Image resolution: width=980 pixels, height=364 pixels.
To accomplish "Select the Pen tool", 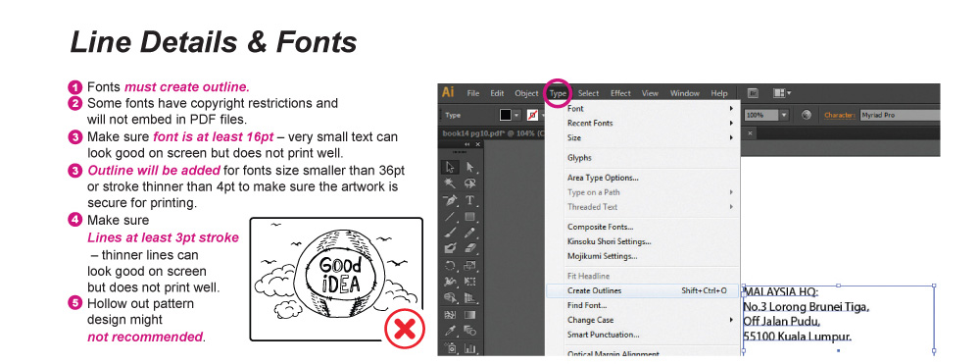I will click(450, 200).
